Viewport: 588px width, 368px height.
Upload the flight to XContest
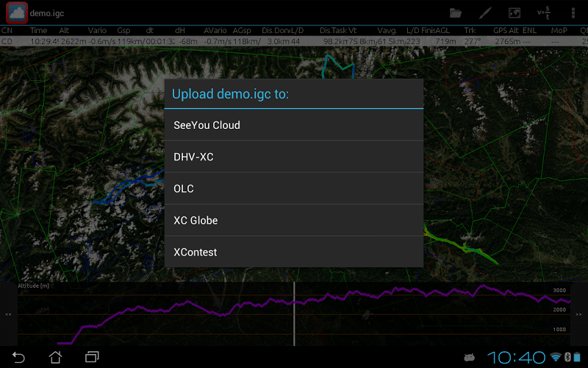[293, 252]
